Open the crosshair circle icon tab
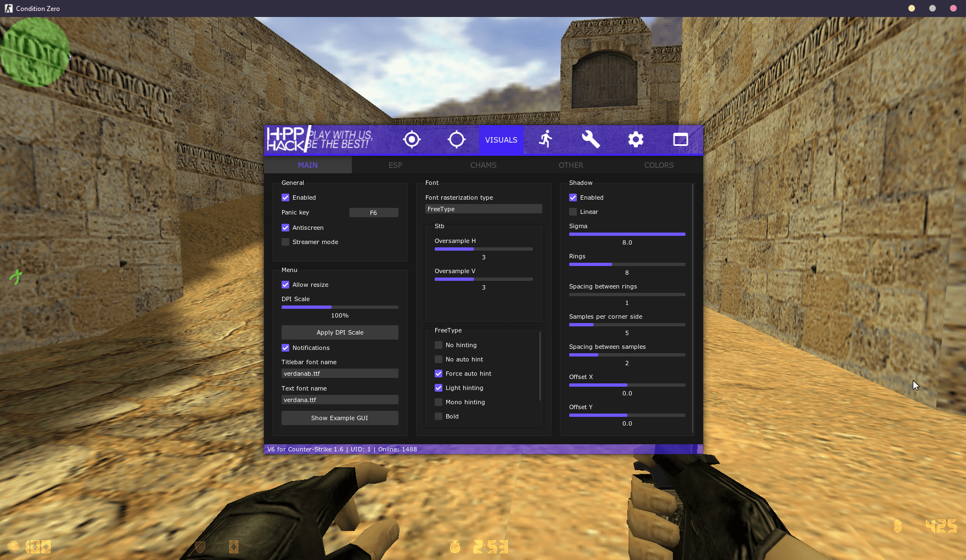The height and width of the screenshot is (560, 966). coord(457,140)
